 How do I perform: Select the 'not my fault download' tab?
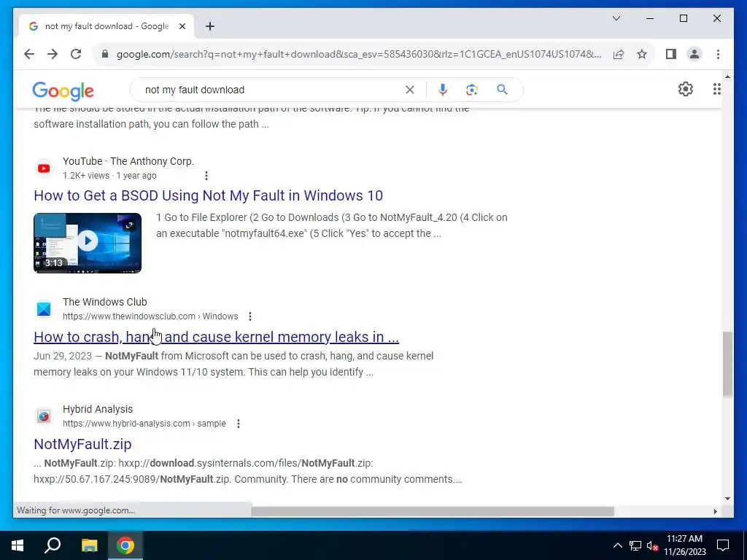pyautogui.click(x=107, y=26)
